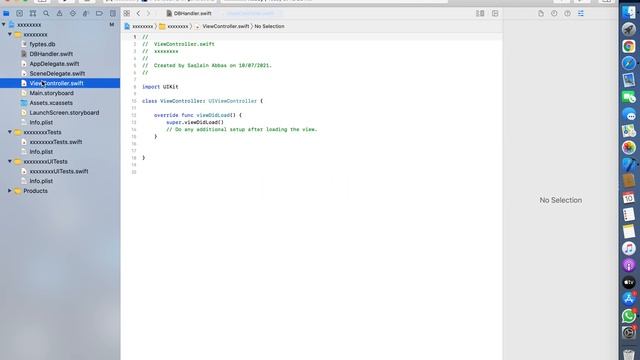Viewport: 640px width, 360px height.
Task: Open the Symbol navigator
Action: 33,13
